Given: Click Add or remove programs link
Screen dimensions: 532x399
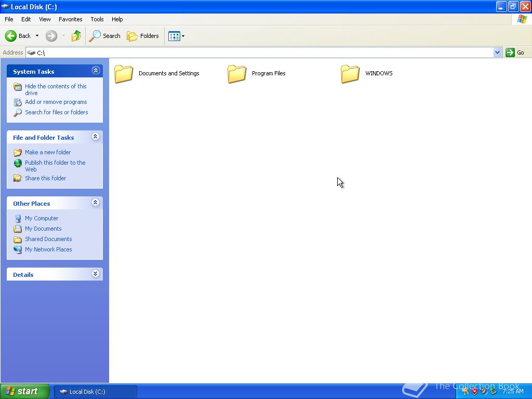Looking at the screenshot, I should (56, 102).
